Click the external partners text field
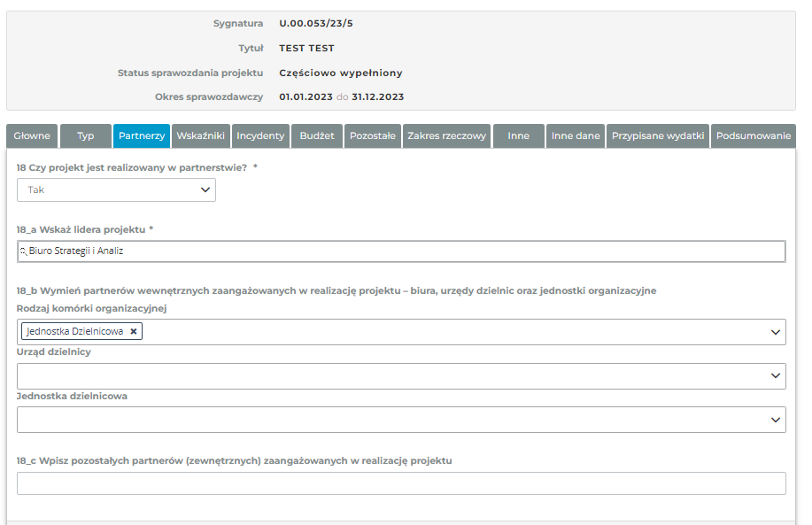The height and width of the screenshot is (525, 812). pyautogui.click(x=401, y=483)
